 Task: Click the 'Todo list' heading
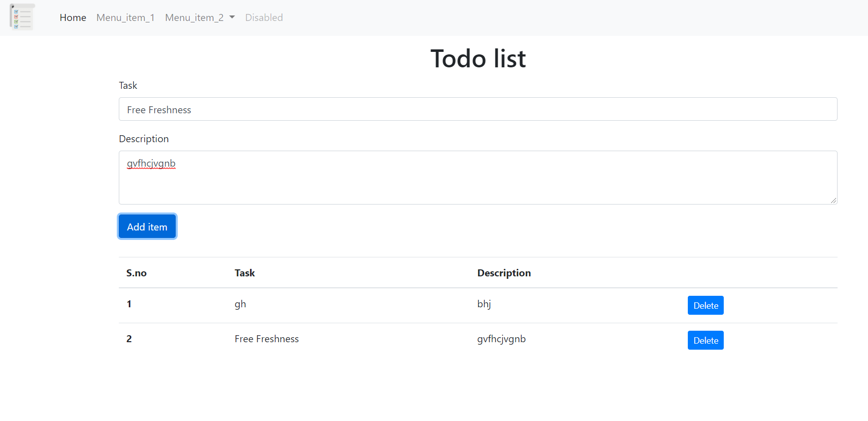(478, 58)
